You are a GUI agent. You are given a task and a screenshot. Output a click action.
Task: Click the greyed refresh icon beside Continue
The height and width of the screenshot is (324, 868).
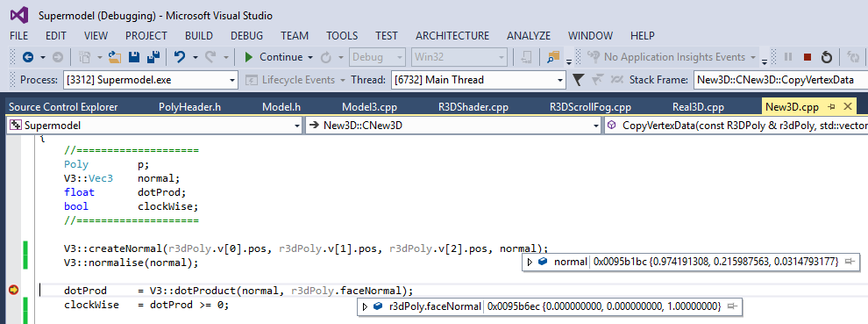coord(326,56)
